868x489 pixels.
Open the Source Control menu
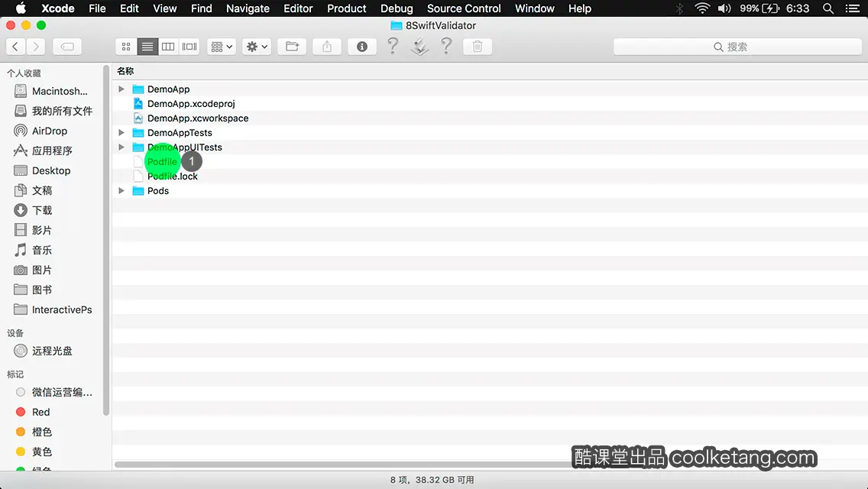tap(464, 8)
